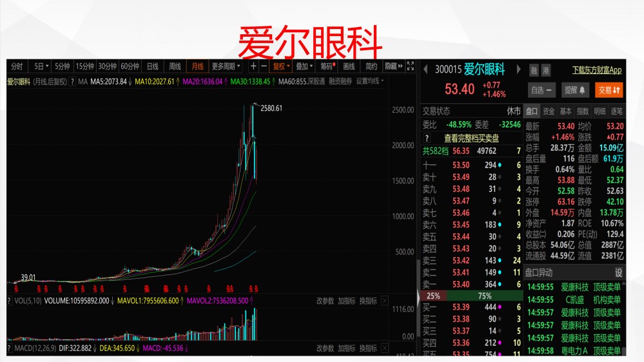Click 换指标 in MACD panel

tap(368, 348)
